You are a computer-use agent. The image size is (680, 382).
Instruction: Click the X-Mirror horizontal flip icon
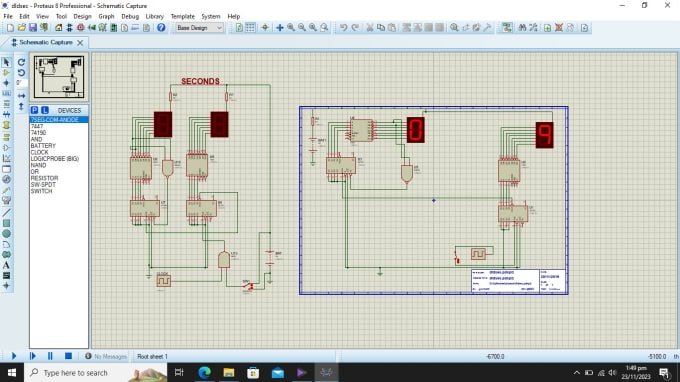click(21, 95)
